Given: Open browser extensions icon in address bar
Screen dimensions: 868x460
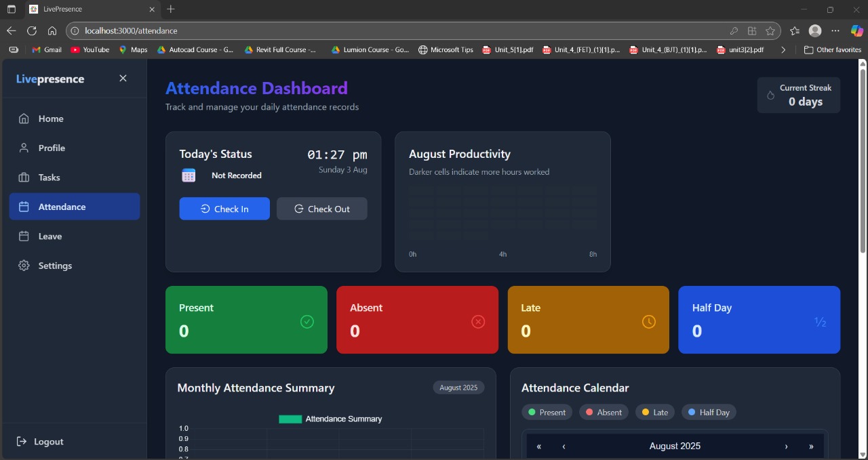Looking at the screenshot, I should click(x=752, y=31).
